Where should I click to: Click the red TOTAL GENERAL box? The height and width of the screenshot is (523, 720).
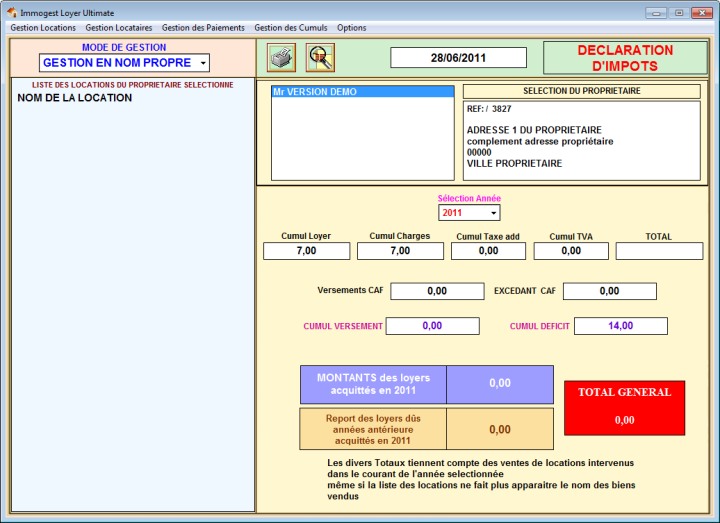[624, 407]
